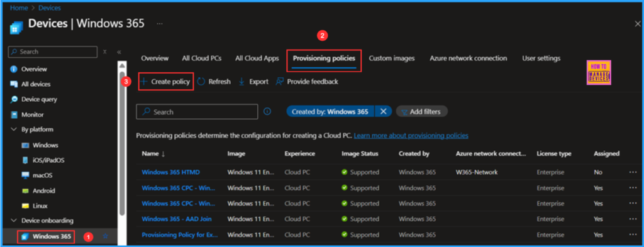This screenshot has width=644, height=247.
Task: Switch to the Custom images tab
Action: coord(391,58)
